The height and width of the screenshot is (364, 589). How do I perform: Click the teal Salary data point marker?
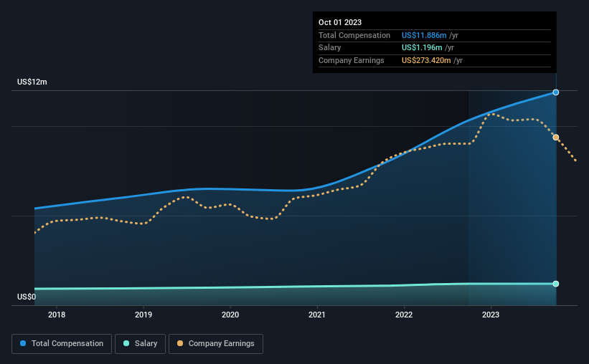[x=555, y=284]
